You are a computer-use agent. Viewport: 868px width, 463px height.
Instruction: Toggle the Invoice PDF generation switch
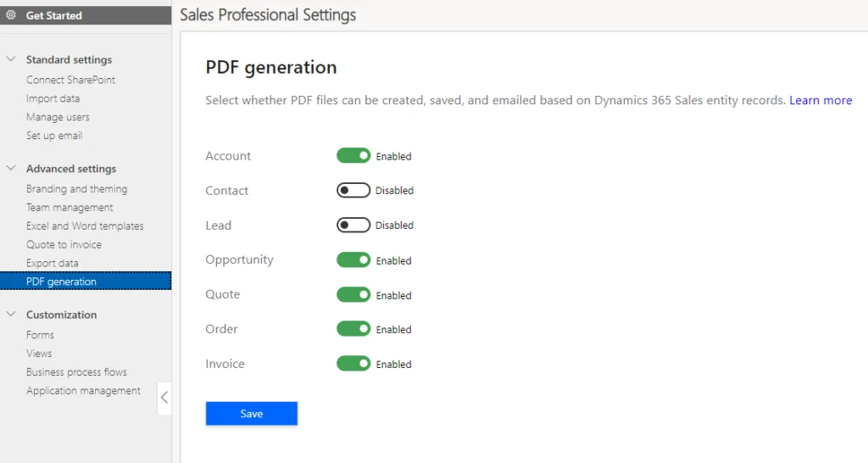(353, 364)
